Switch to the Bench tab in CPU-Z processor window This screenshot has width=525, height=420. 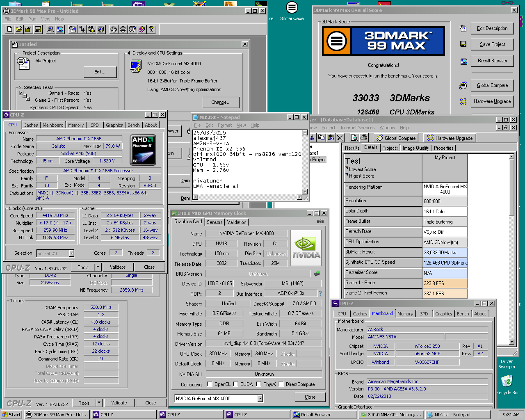coord(133,125)
